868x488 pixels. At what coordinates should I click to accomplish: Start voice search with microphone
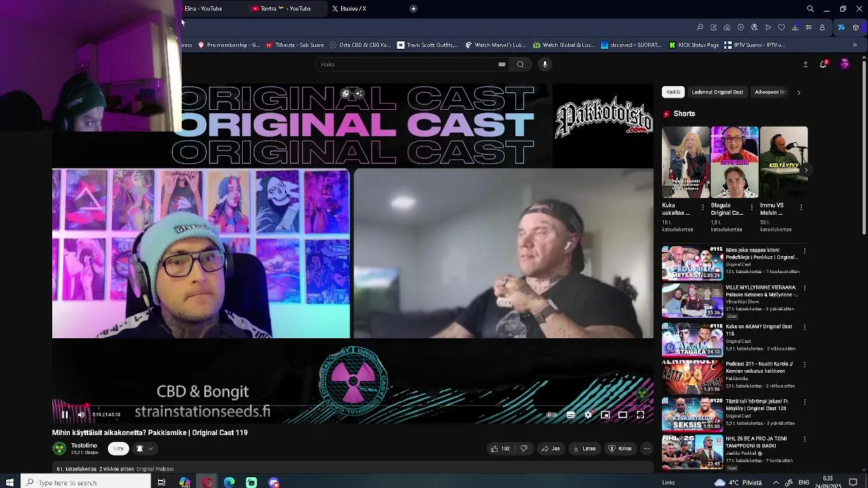pyautogui.click(x=545, y=64)
